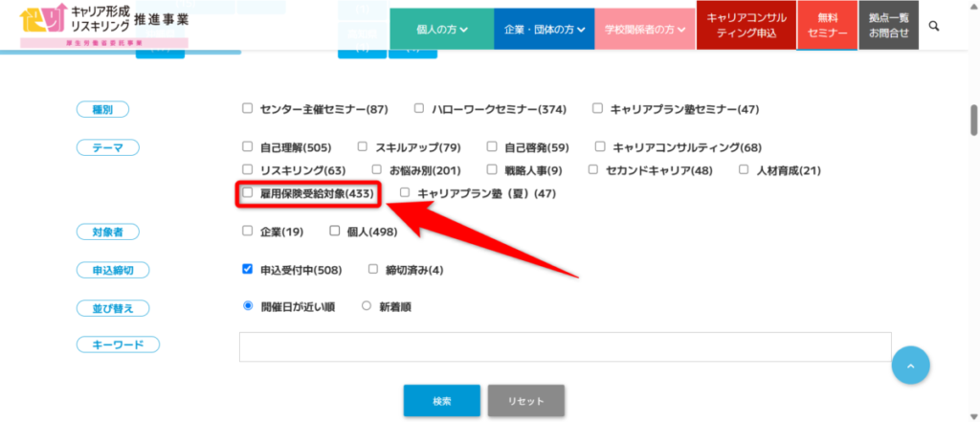Tick 企業(19) target checkbox

[248, 231]
